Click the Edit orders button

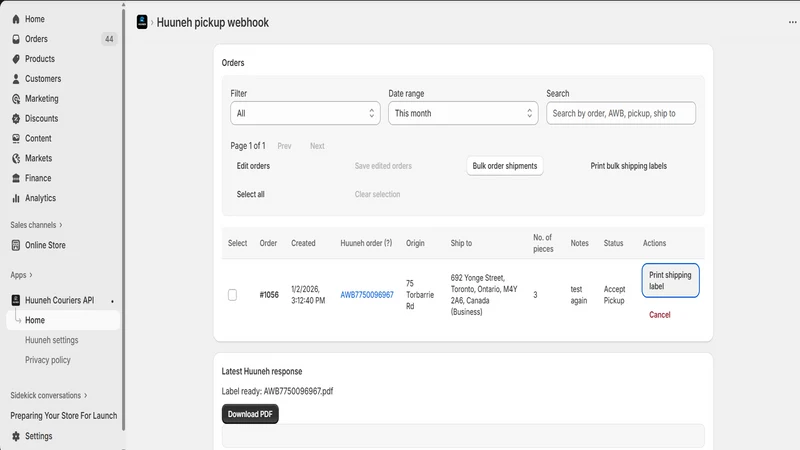253,166
